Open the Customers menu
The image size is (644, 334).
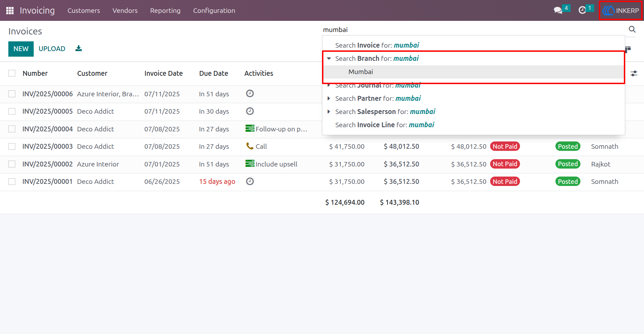coord(84,10)
